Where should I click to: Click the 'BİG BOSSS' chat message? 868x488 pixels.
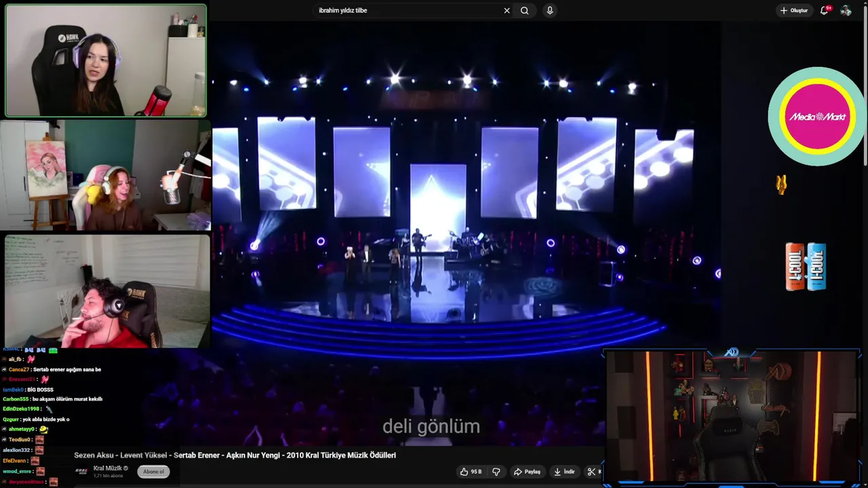[x=40, y=390]
